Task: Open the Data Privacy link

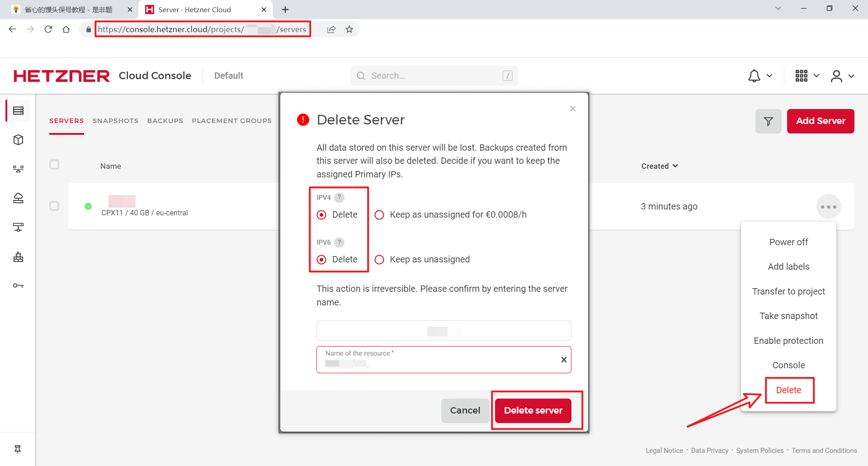Action: coord(710,451)
